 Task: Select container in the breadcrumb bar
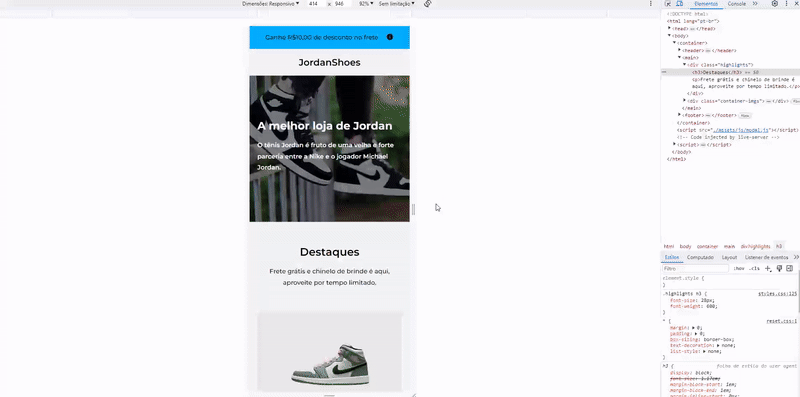click(707, 246)
